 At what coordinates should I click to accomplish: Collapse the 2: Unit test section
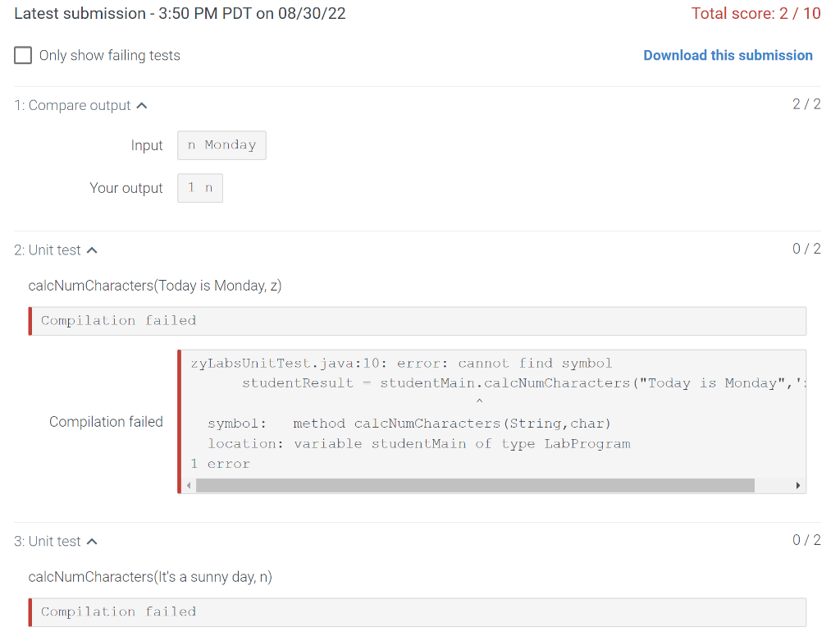[x=92, y=250]
